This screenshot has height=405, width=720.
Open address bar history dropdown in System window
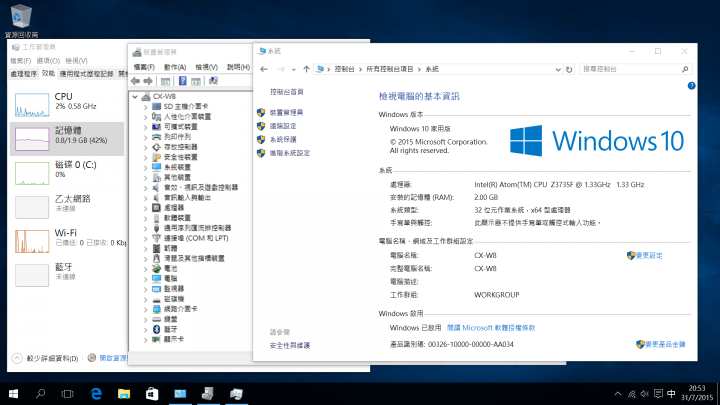[558, 69]
